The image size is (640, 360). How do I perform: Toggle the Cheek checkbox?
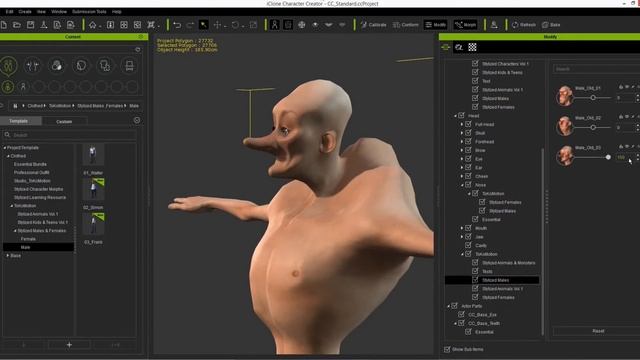(469, 176)
